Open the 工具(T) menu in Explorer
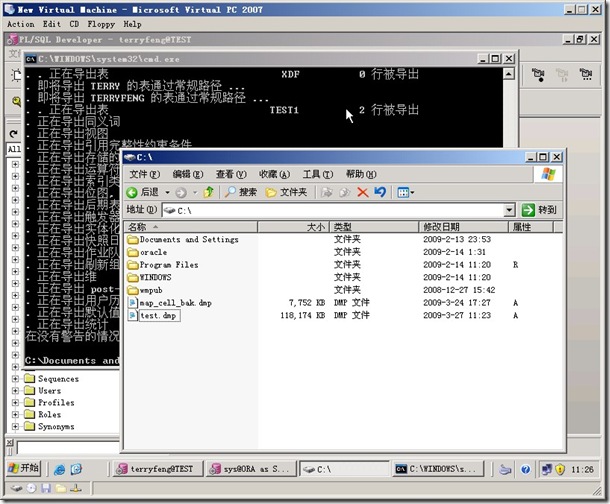Viewport: 610px width, 504px height. click(x=317, y=174)
